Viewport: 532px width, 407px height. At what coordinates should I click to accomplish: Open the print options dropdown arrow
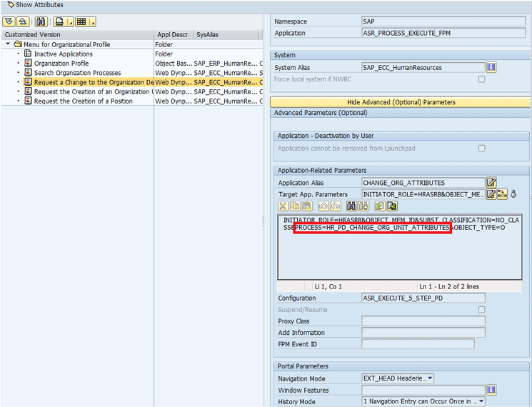(x=71, y=21)
